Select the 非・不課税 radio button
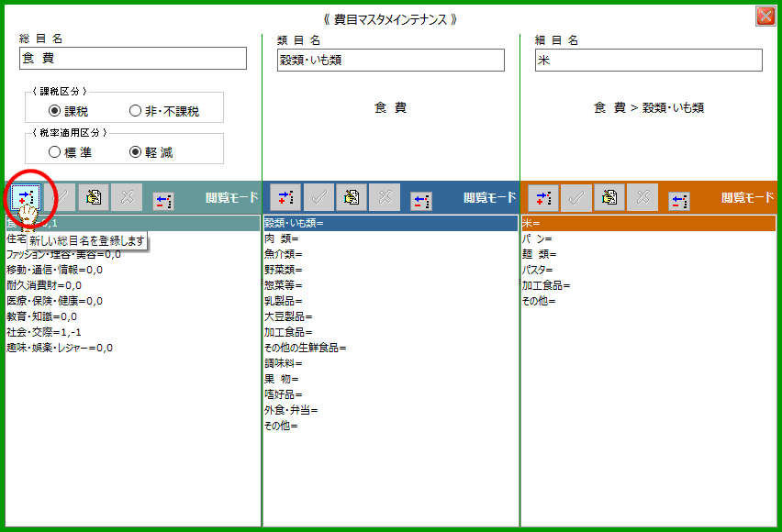Image resolution: width=782 pixels, height=532 pixels. 135,111
